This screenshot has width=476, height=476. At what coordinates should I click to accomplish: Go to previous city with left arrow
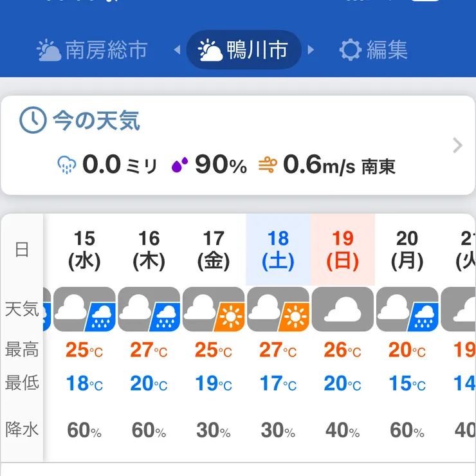point(177,50)
